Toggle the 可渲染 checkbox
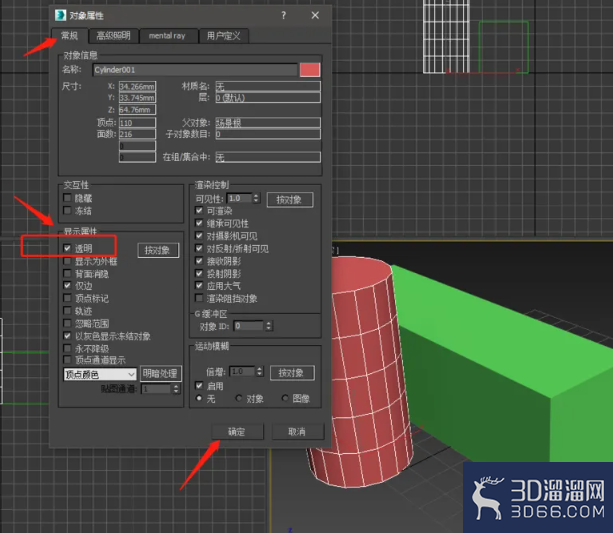 click(x=199, y=210)
